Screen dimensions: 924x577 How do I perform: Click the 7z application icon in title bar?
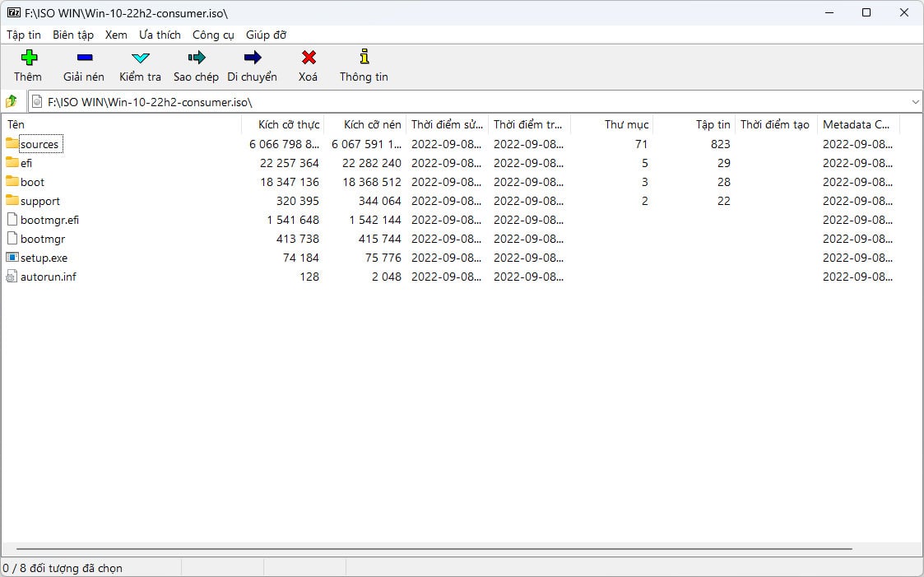tap(13, 12)
